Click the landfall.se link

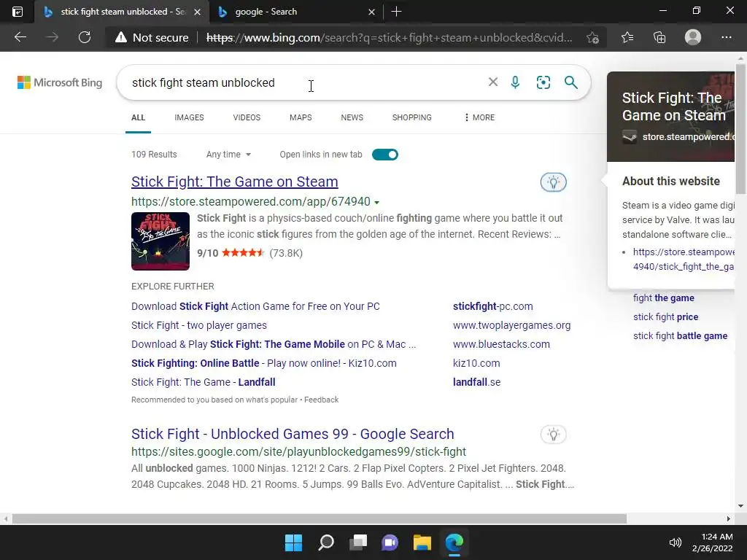477,382
